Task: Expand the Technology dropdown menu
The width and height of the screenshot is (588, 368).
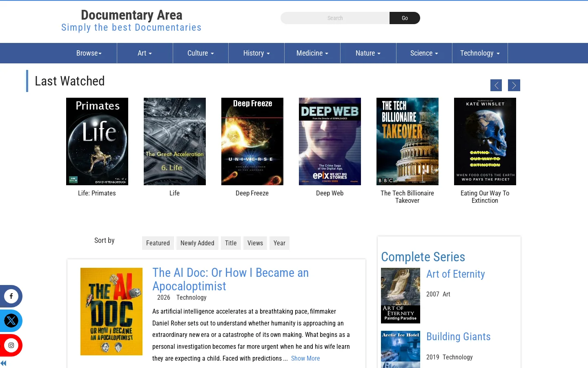Action: click(480, 53)
